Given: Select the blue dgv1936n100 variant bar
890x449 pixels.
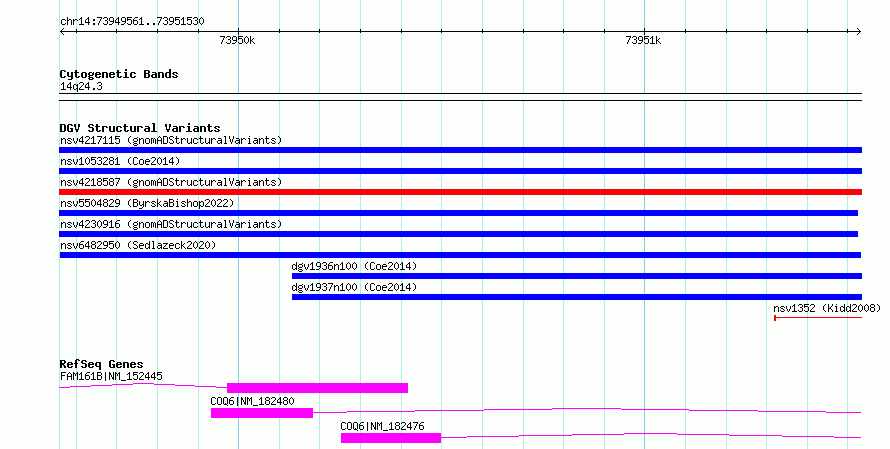Looking at the screenshot, I should [x=577, y=276].
